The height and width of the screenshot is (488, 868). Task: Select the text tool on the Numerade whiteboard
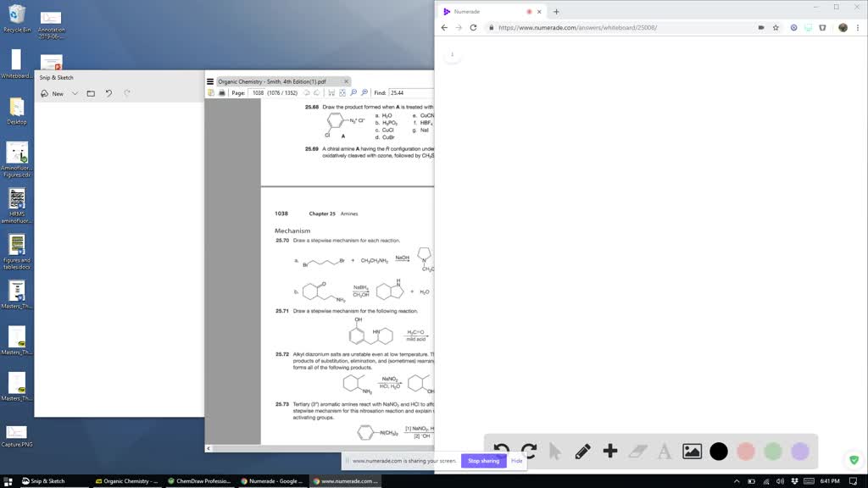pos(664,452)
